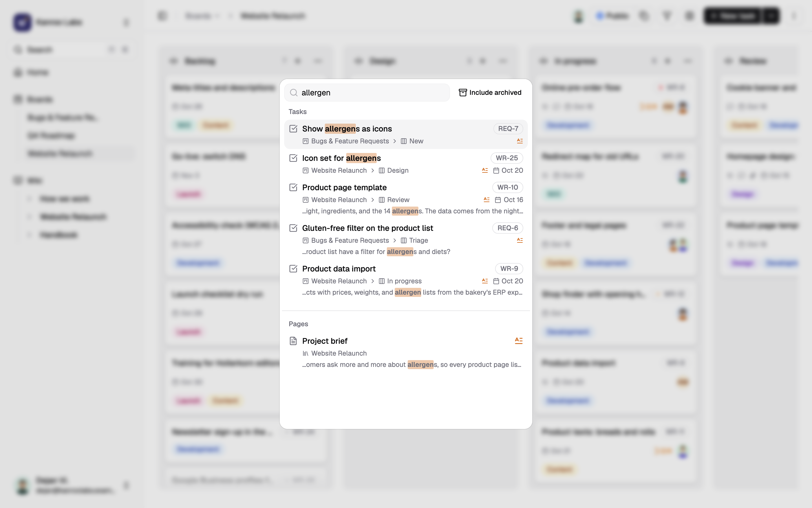Click the page document icon for Project brief
The image size is (812, 508).
pos(293,341)
